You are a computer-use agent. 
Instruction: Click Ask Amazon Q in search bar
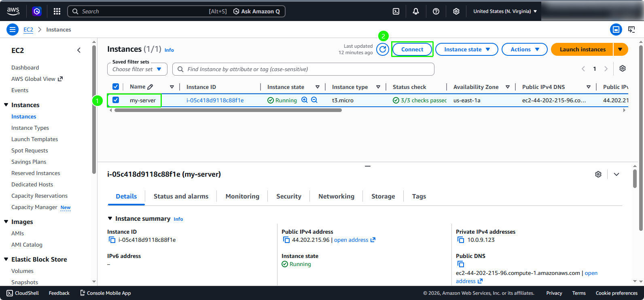256,11
